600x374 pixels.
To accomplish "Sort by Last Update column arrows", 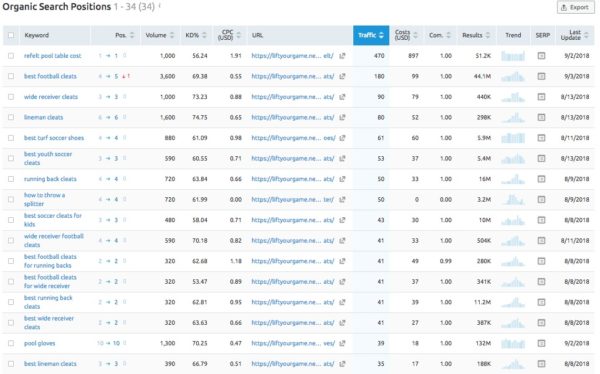I will 586,35.
